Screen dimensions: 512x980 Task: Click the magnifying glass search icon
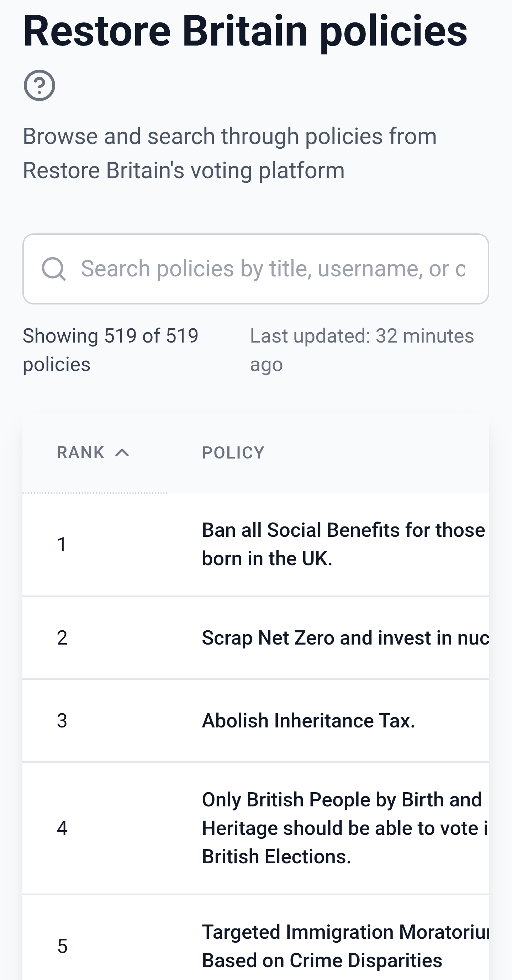coord(54,269)
